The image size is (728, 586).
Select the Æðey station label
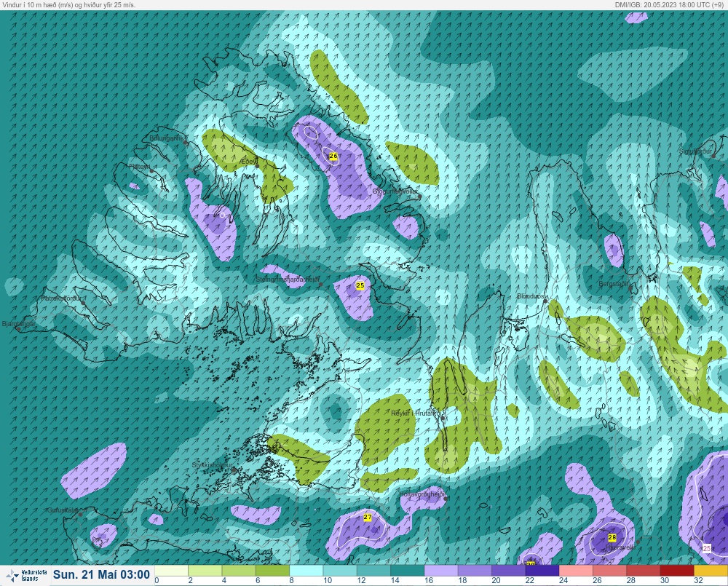[248, 161]
